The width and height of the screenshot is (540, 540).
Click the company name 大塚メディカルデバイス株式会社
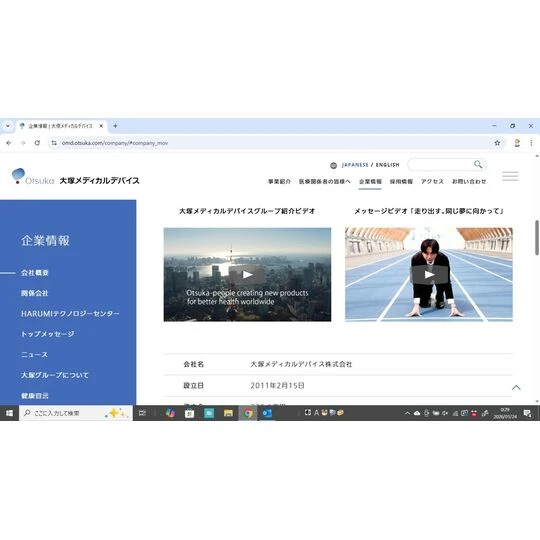[x=301, y=364]
